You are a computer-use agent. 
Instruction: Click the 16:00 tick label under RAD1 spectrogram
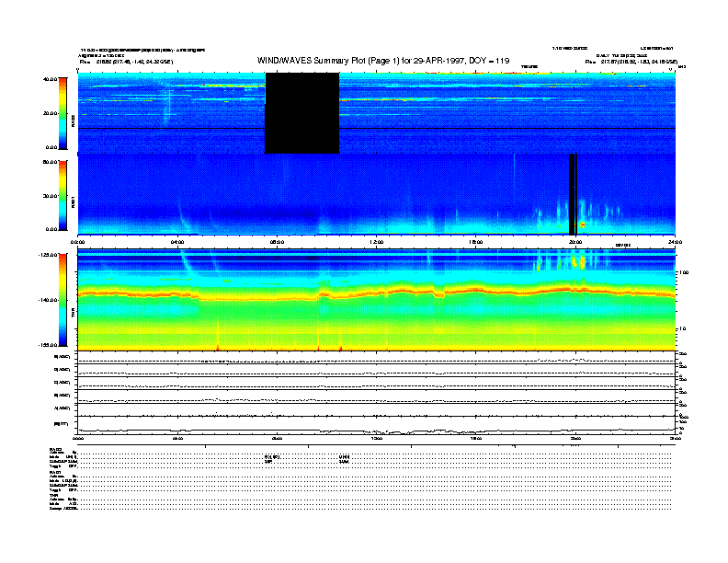click(476, 242)
